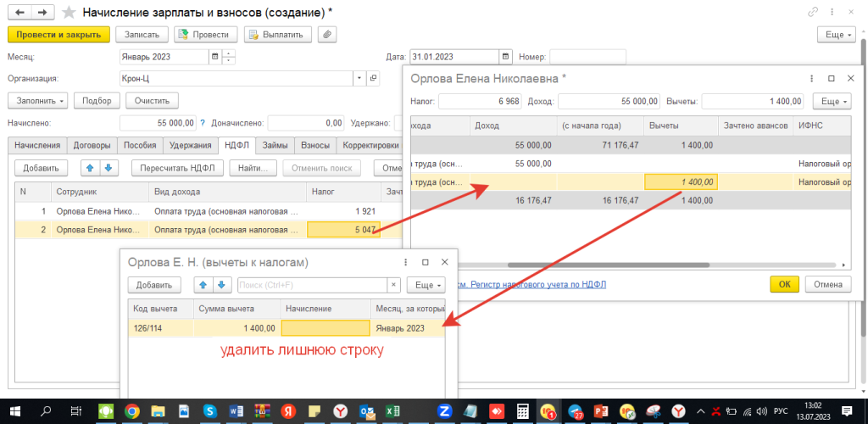Open the Еще menu in the вычеты к налогам window

[426, 285]
